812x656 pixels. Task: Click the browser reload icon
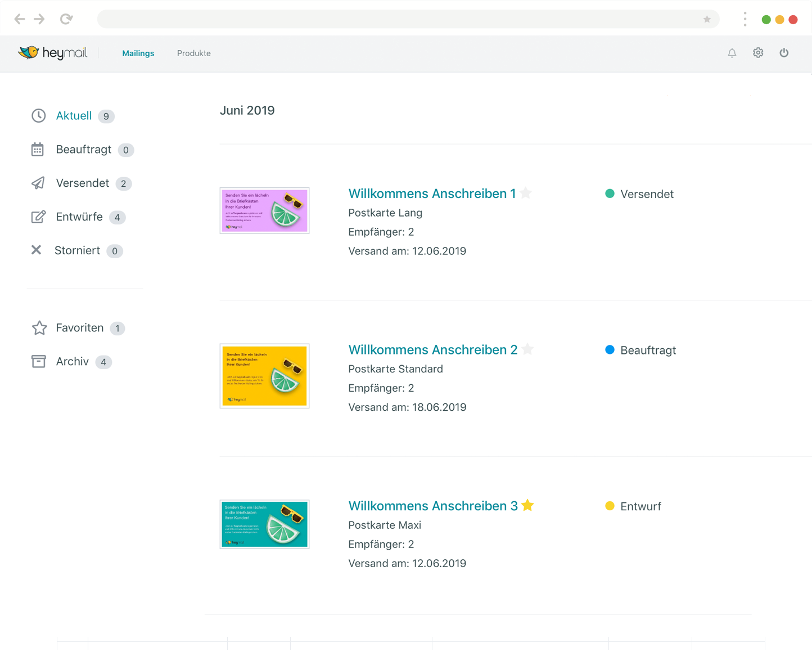66,19
